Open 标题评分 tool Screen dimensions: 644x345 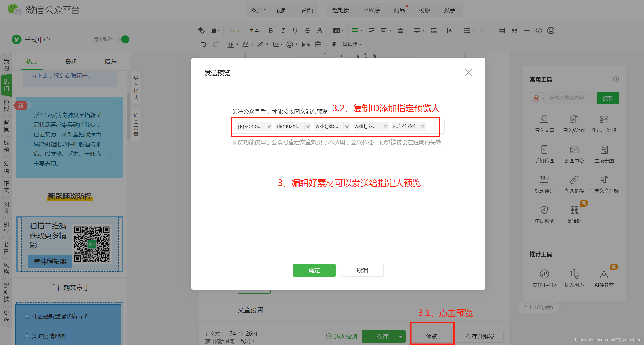coord(544,184)
